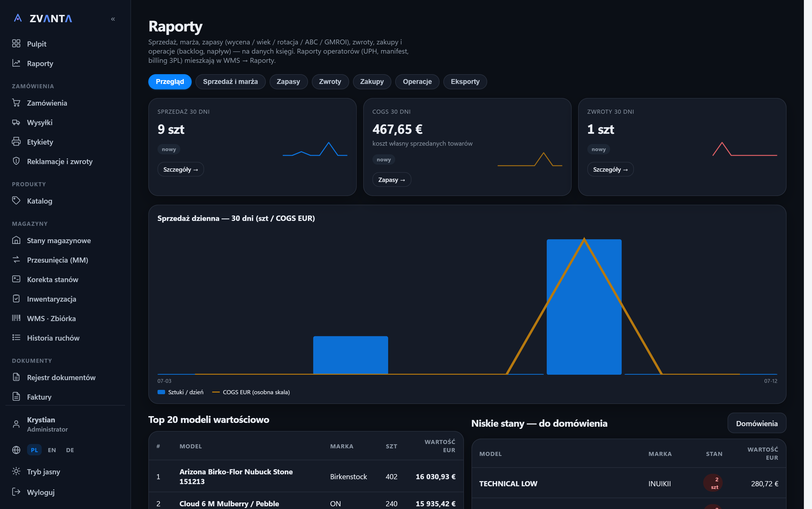Switch language to EN
Image resolution: width=812 pixels, height=509 pixels.
coord(52,450)
